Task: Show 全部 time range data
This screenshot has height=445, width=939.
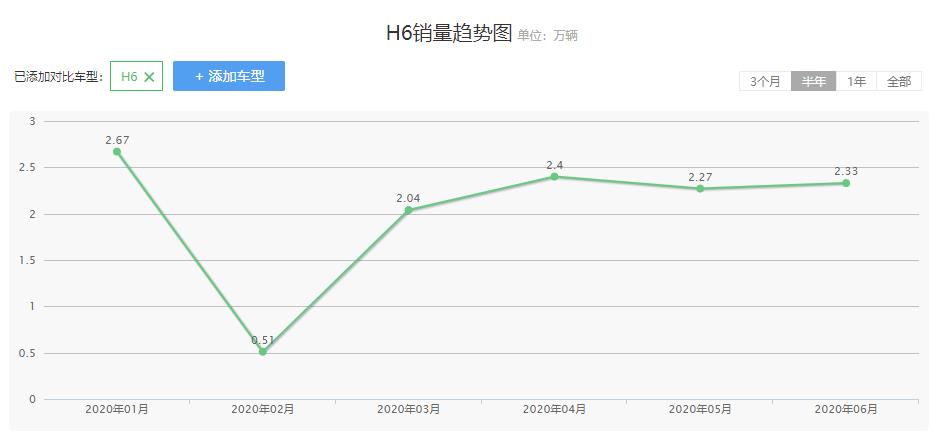Action: click(899, 81)
